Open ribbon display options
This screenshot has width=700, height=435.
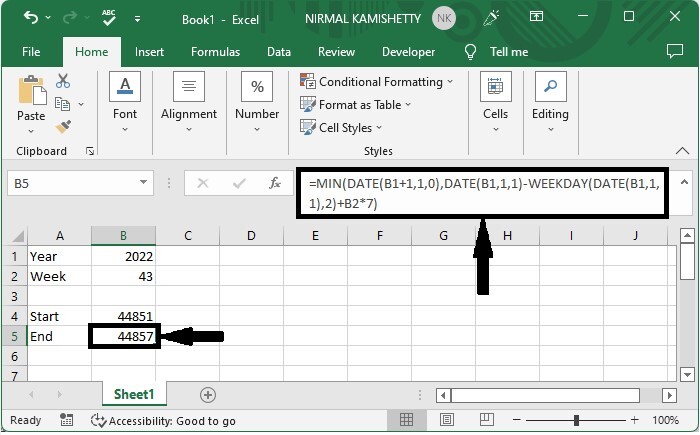pos(536,17)
